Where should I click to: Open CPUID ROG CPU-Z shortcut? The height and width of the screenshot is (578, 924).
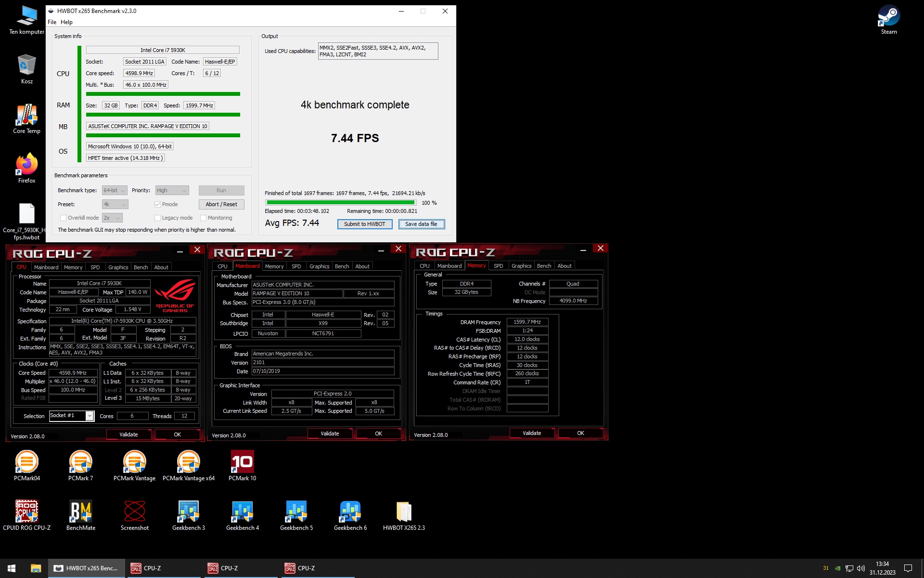coord(27,515)
